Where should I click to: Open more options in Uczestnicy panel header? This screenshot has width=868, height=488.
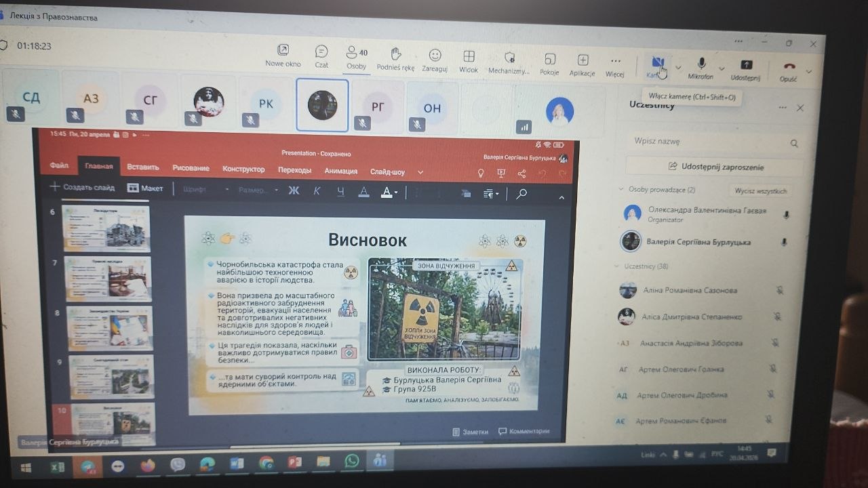pos(783,108)
